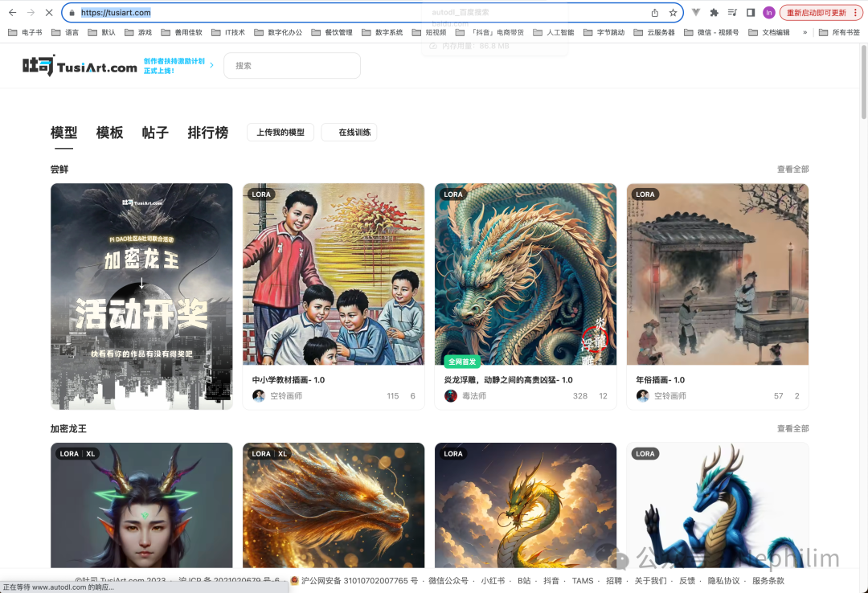The height and width of the screenshot is (593, 868).
Task: Open the horned-woman LORA XL image
Action: coord(141,505)
